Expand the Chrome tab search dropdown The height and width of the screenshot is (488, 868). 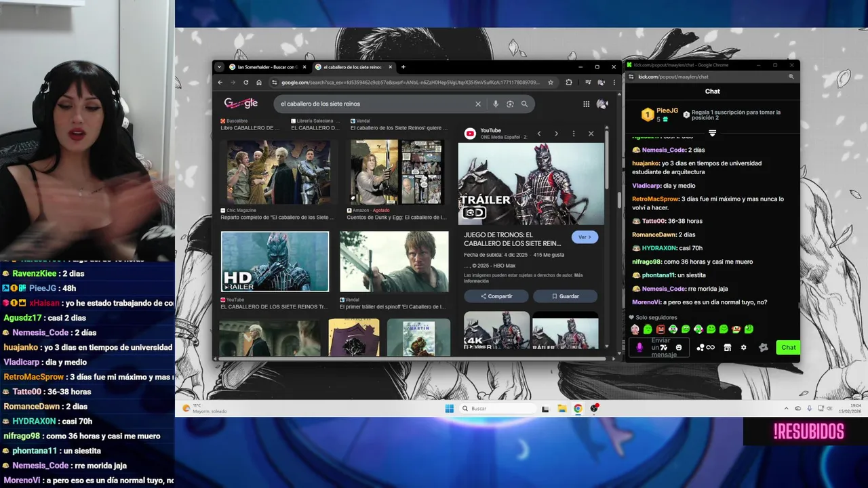pyautogui.click(x=219, y=67)
